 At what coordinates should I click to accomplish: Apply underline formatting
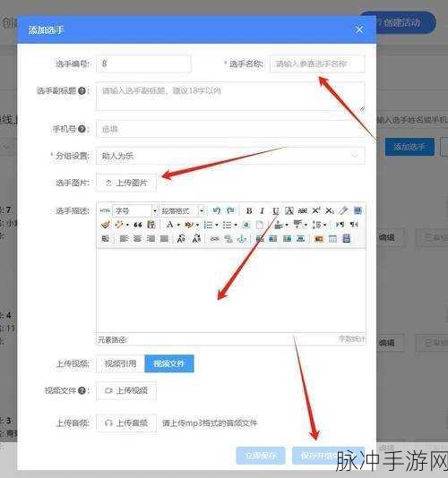click(x=276, y=210)
